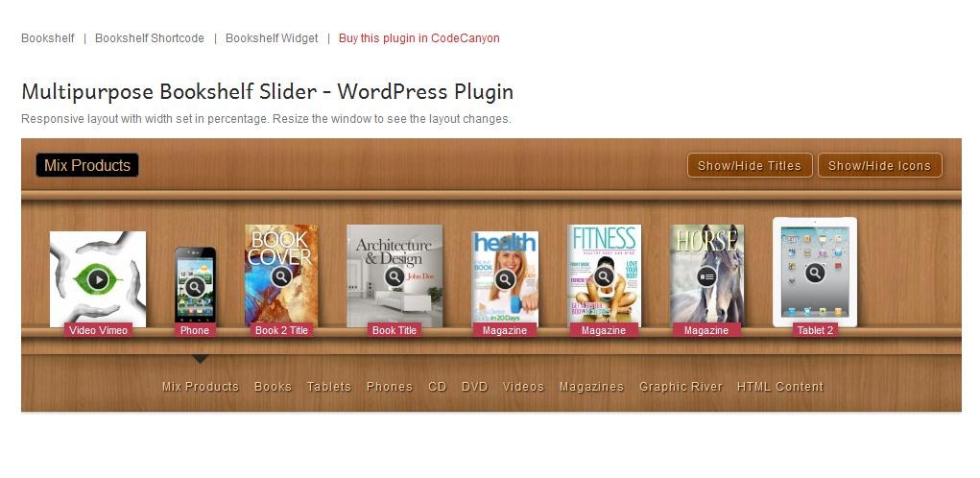This screenshot has width=980, height=478.
Task: Switch to the Tablets category
Action: (329, 387)
